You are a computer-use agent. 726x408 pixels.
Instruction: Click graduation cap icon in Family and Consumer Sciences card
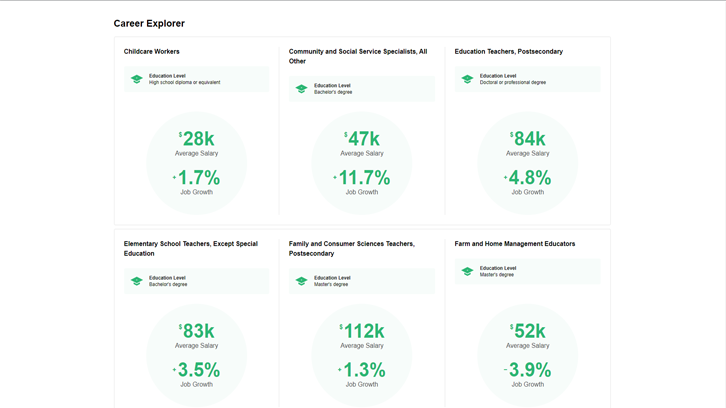click(301, 281)
